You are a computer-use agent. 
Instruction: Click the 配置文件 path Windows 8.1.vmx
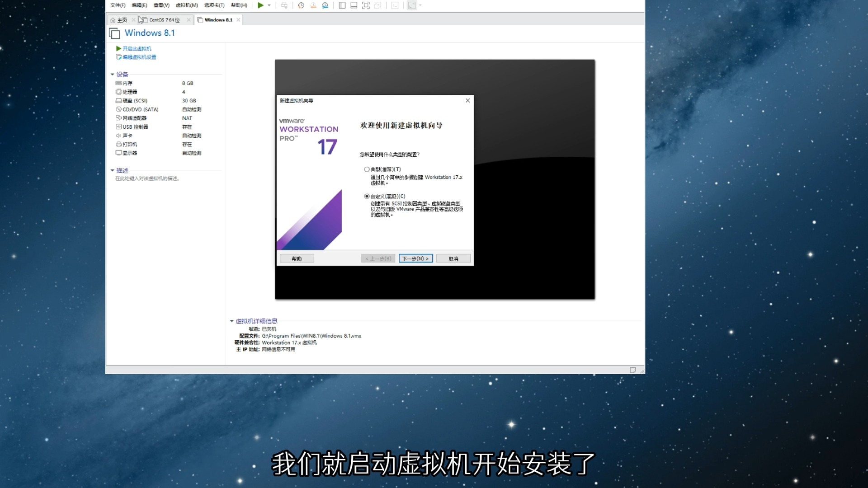[311, 336]
